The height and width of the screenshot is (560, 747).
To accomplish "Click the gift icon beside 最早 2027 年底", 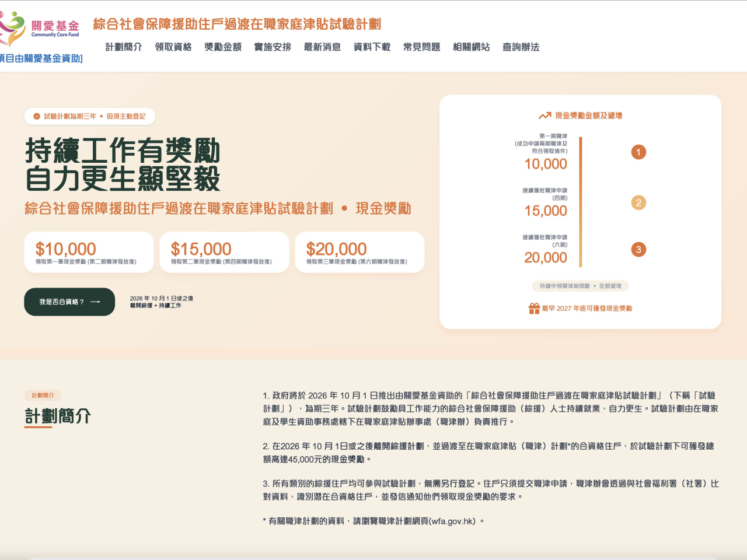I will 534,308.
